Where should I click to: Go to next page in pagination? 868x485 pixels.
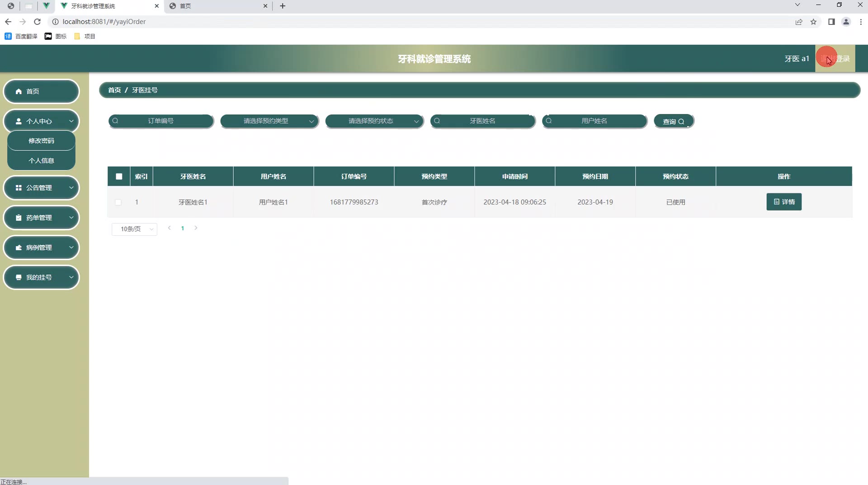[196, 228]
